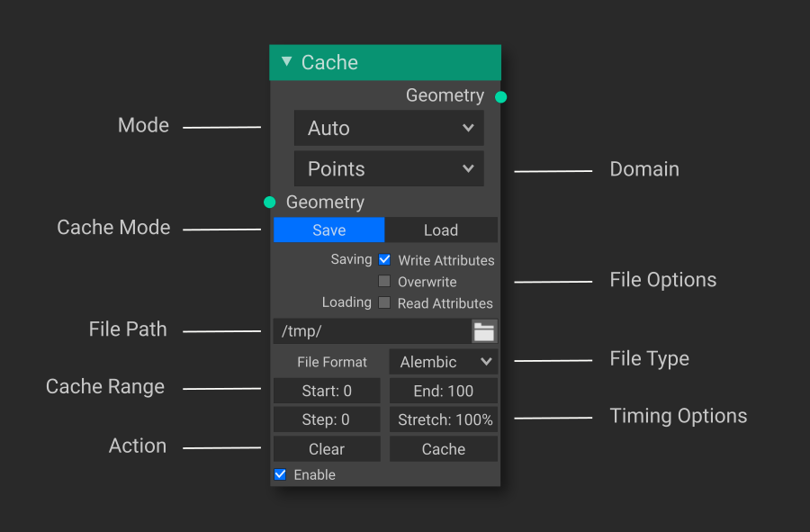Screen dimensions: 810x532
Task: Click the Start: 0 frame field
Action: click(x=327, y=391)
